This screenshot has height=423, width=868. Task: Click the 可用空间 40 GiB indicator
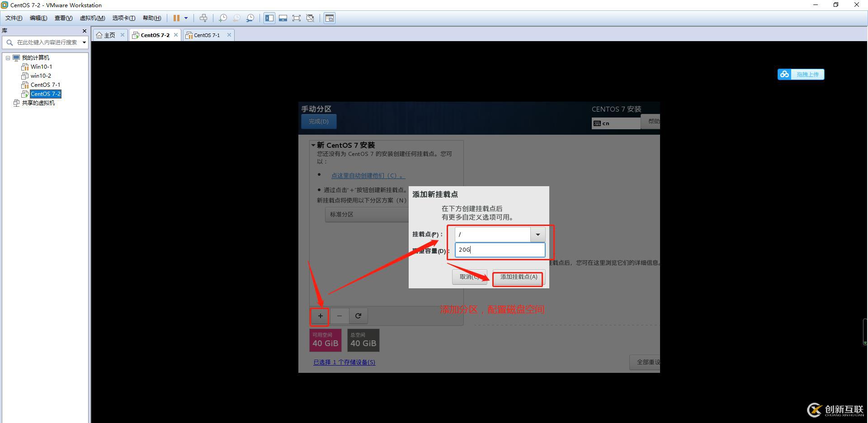pyautogui.click(x=325, y=340)
